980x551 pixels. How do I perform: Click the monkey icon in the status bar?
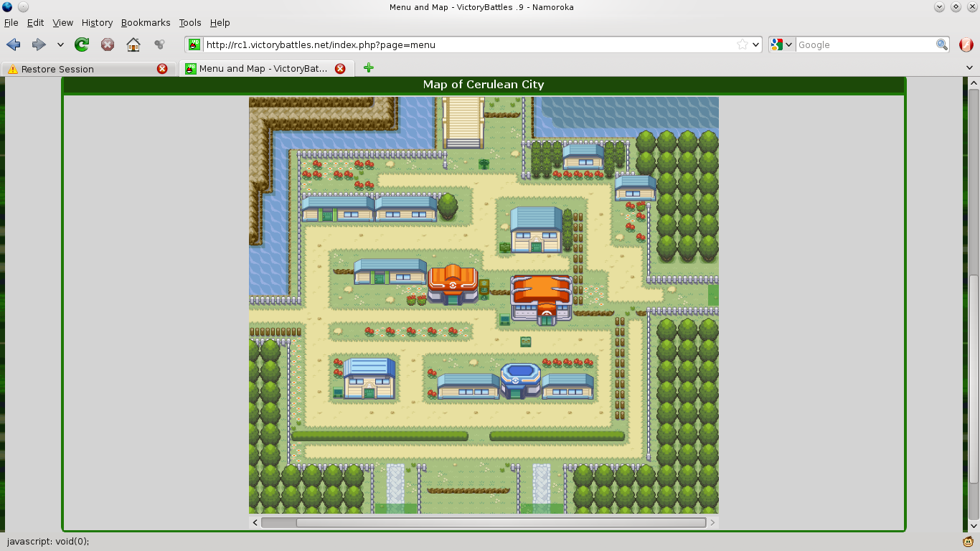[x=968, y=542]
